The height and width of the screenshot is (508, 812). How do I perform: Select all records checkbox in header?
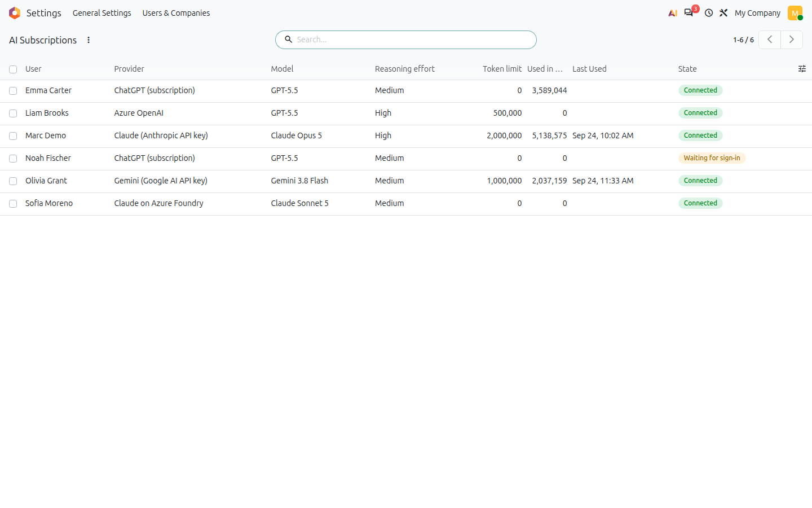tap(13, 69)
